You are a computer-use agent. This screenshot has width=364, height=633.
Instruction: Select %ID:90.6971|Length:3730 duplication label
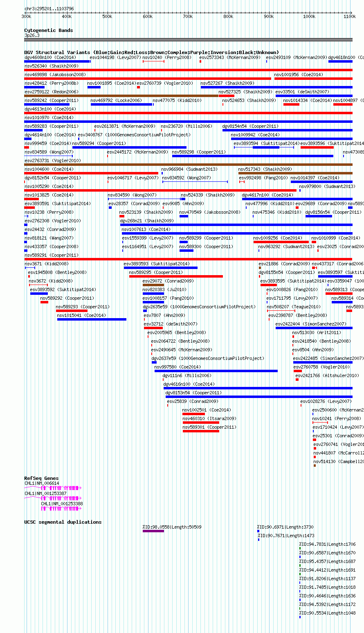coord(285,527)
